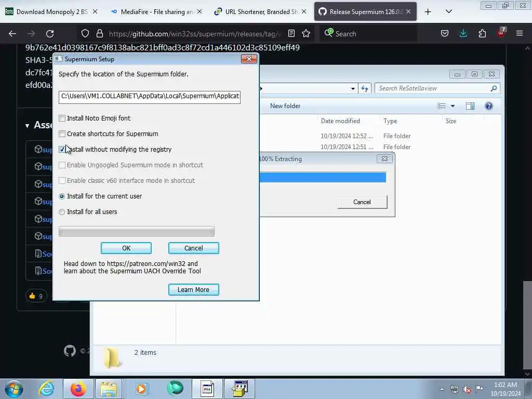Click uBlock extension icon with badge
532x399 pixels.
[501, 33]
